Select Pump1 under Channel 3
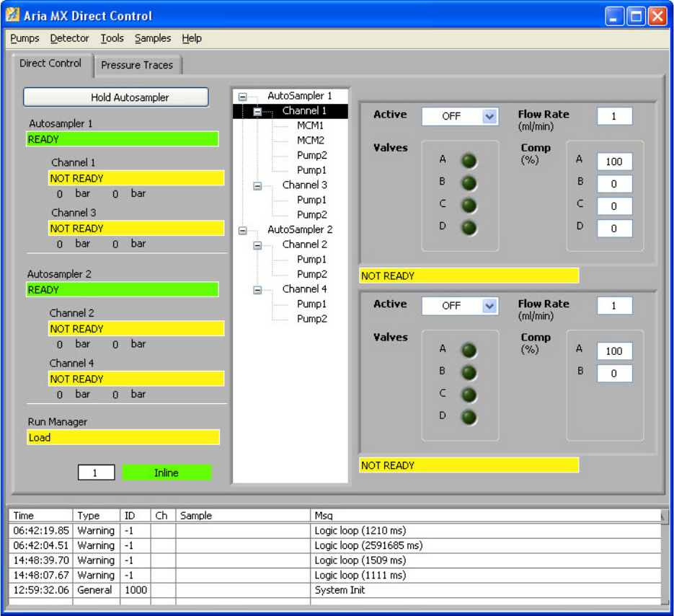Viewport: 674px width, 616px height. (311, 200)
